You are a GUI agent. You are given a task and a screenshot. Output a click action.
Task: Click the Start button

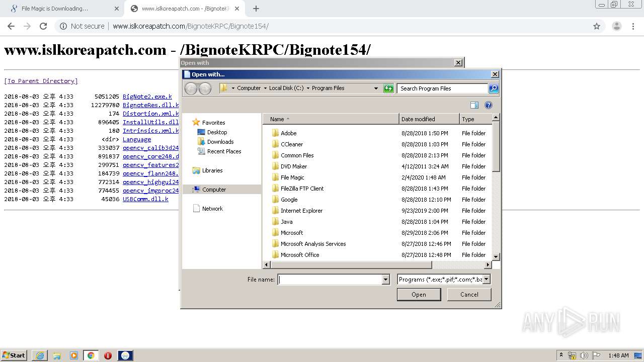14,355
